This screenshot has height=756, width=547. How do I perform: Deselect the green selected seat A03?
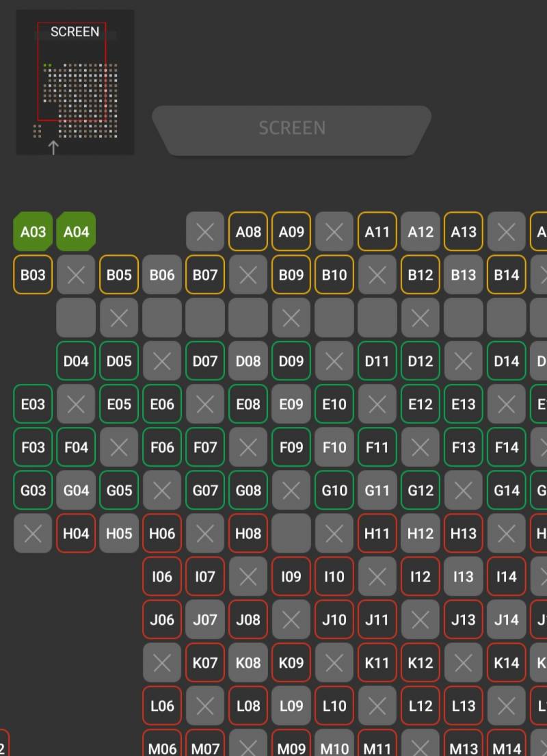click(33, 232)
